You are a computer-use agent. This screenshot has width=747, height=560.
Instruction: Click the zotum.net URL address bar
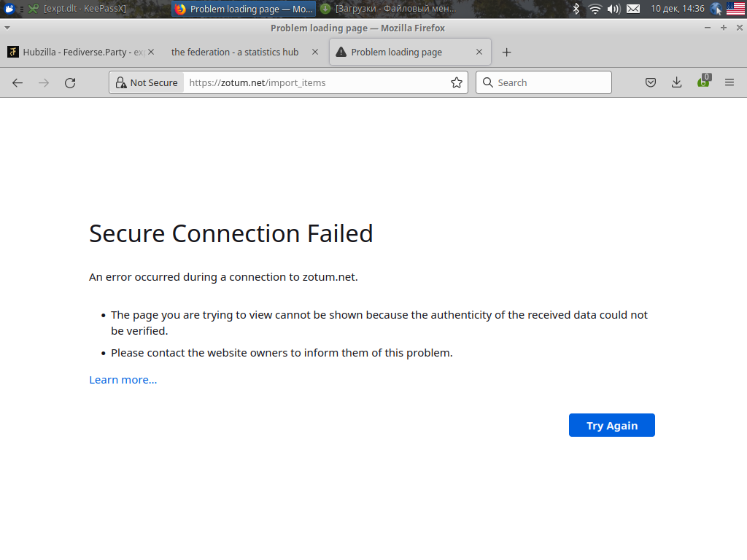coord(314,83)
